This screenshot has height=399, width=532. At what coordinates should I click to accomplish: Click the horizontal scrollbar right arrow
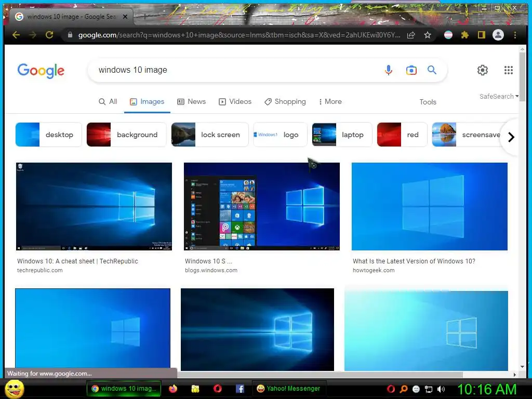(515, 375)
